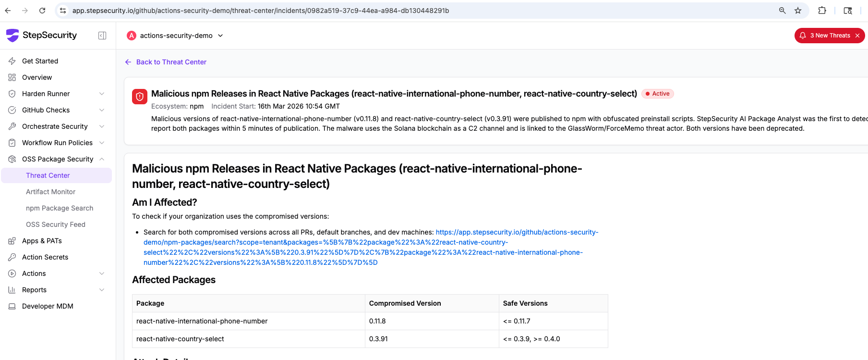Click the Actions play-circle icon

click(12, 273)
